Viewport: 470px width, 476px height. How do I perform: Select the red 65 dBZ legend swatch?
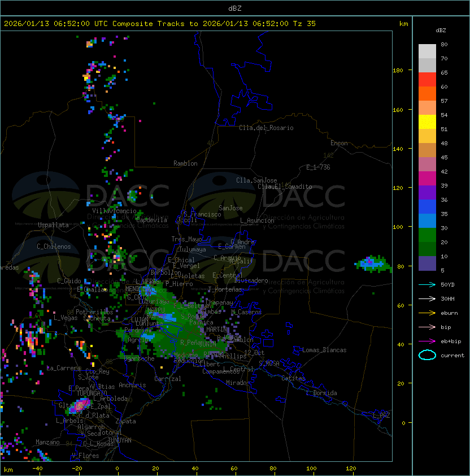click(427, 80)
